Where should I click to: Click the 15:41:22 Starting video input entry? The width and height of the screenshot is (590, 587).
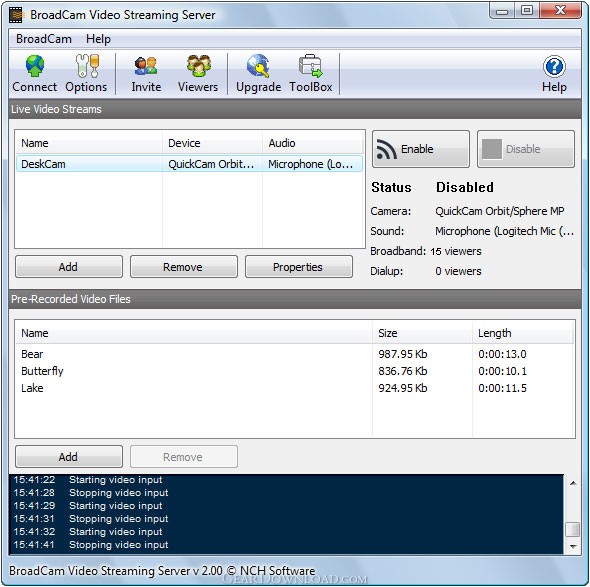pos(88,480)
